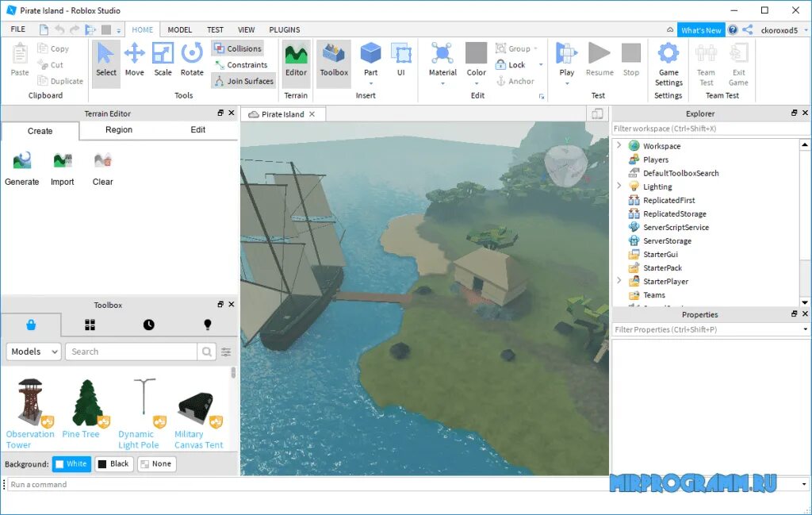
Task: Undock the Explorer panel
Action: (x=795, y=113)
